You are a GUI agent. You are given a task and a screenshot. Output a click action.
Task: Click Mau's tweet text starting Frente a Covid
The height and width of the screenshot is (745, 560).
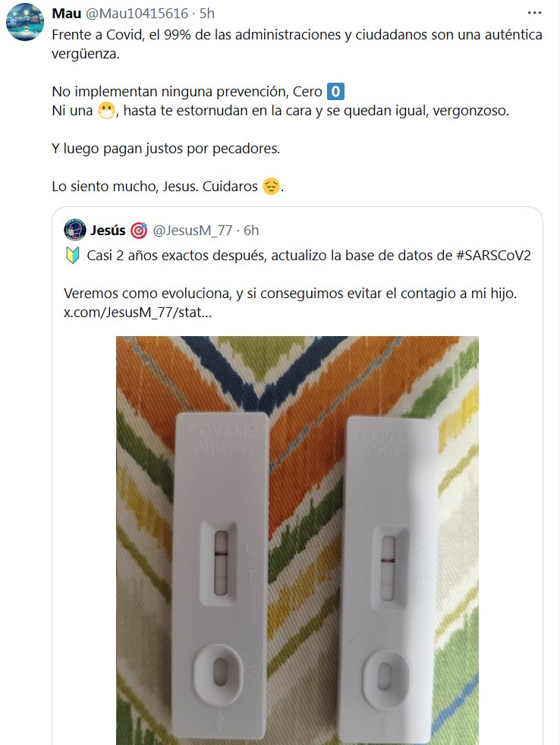pos(297,44)
